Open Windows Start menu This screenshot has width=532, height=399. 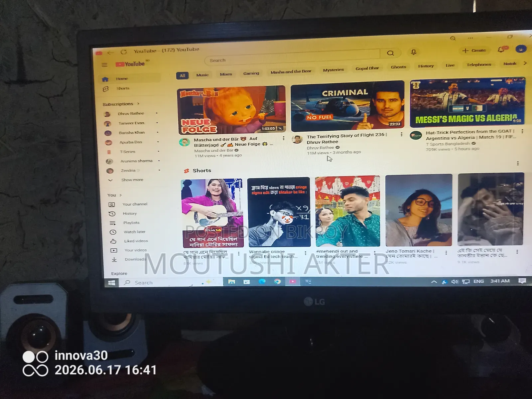pyautogui.click(x=112, y=283)
